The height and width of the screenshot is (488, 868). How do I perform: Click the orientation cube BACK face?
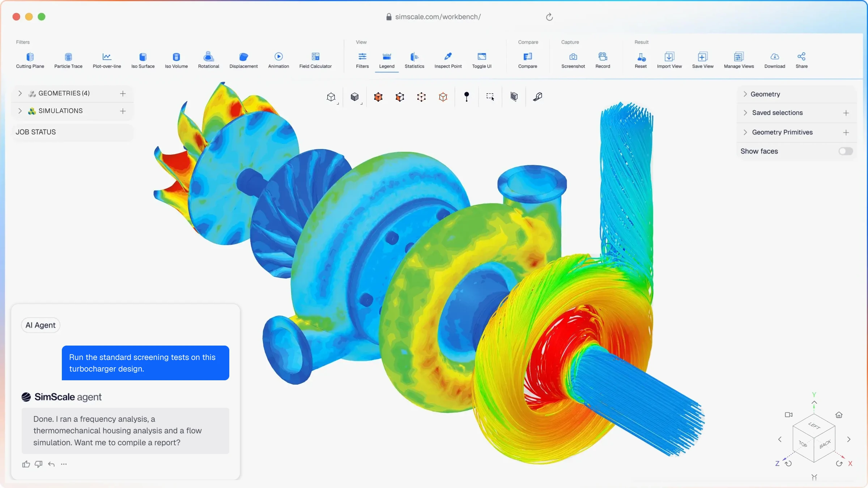coord(825,445)
